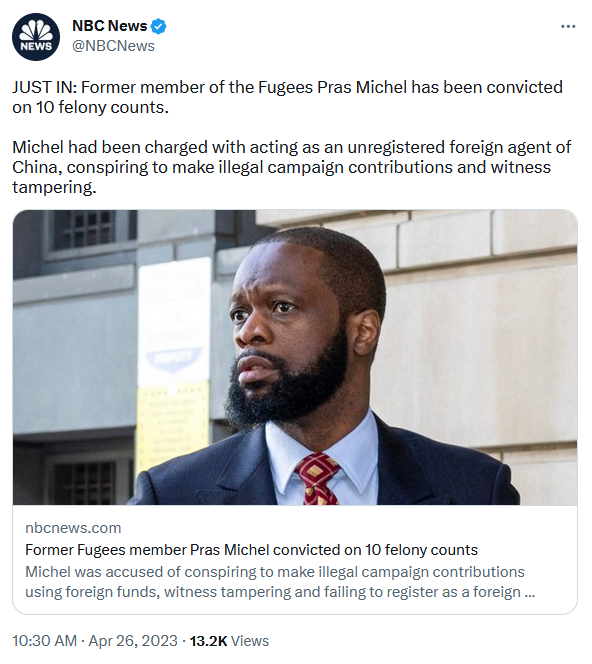The height and width of the screenshot is (664, 592).
Task: Click the red patterned tie in the photo
Action: (318, 479)
